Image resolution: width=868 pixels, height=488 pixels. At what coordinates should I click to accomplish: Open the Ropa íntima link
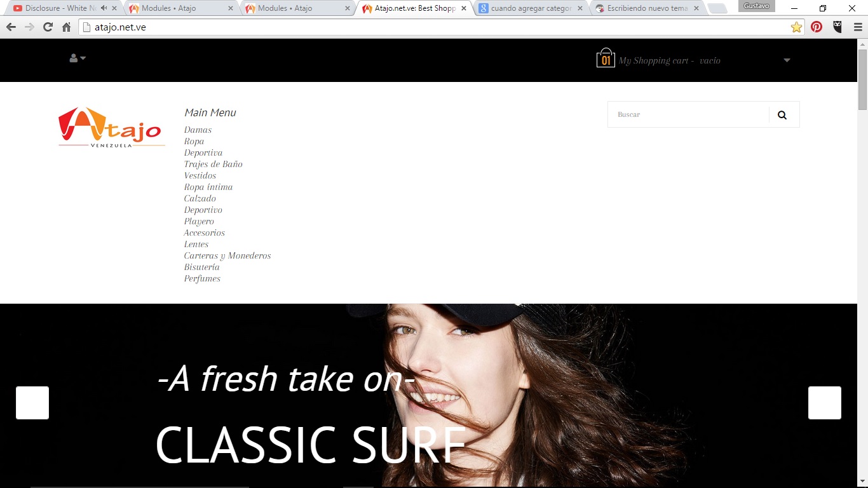click(208, 187)
